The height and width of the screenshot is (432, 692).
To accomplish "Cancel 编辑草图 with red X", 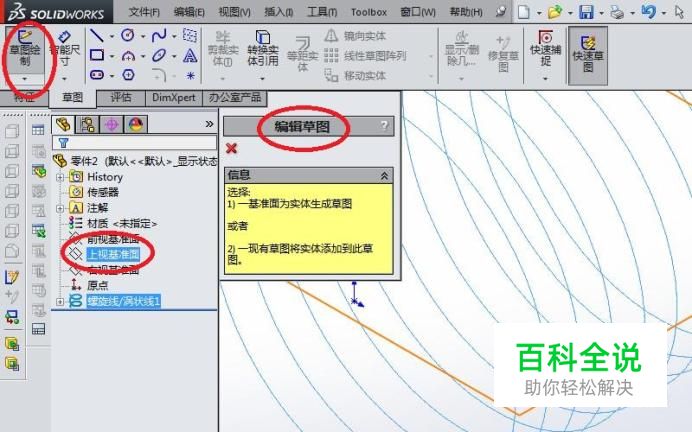I will [231, 148].
